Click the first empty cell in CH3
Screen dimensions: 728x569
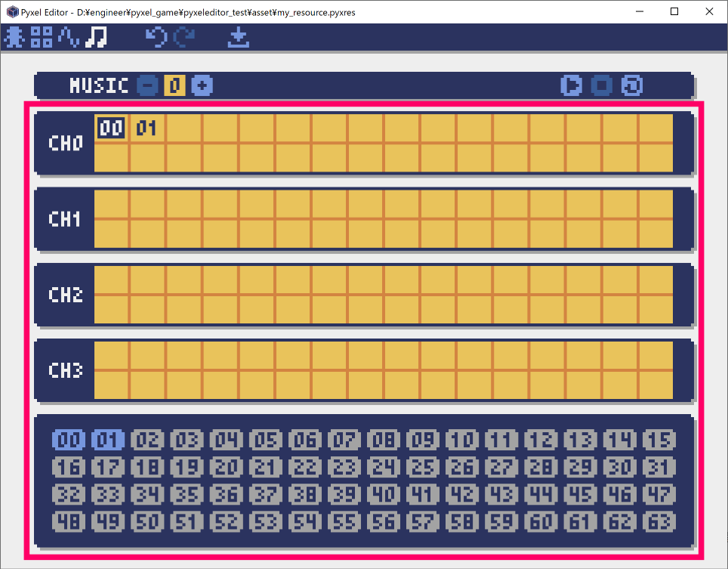112,355
